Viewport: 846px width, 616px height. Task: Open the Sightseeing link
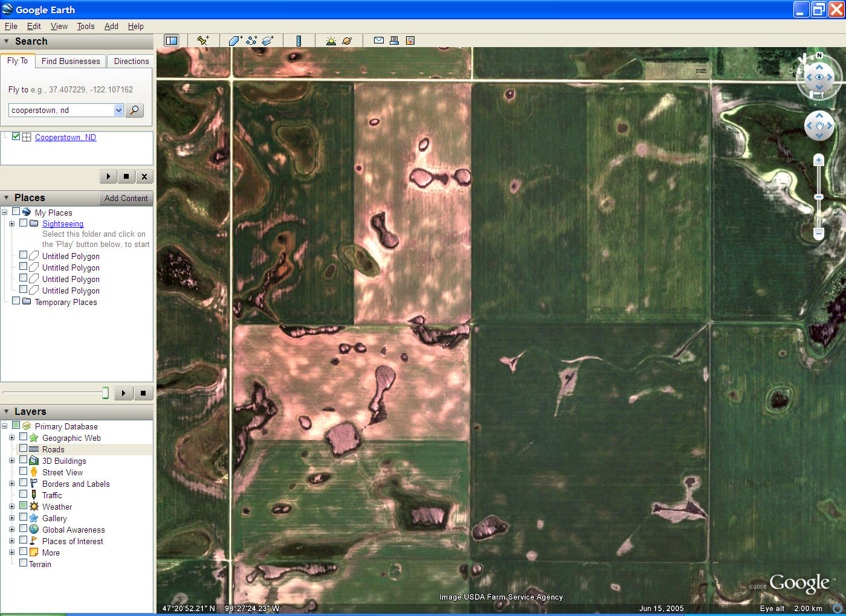click(x=63, y=223)
